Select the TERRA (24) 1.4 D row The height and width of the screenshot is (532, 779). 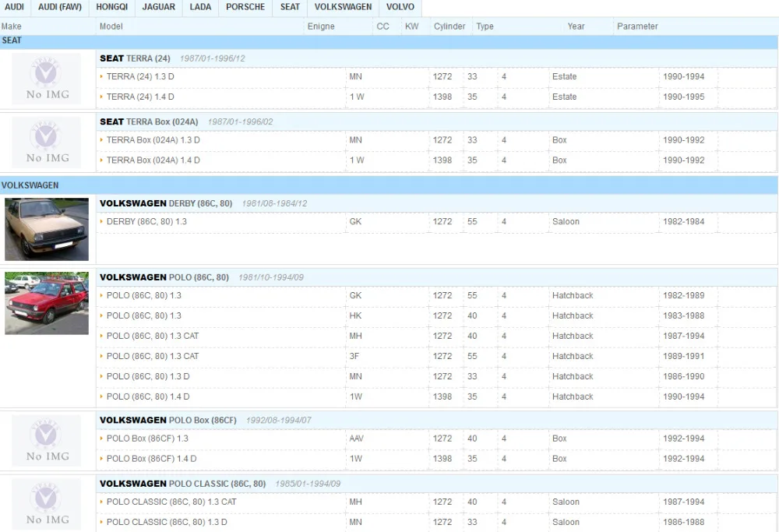coord(140,97)
